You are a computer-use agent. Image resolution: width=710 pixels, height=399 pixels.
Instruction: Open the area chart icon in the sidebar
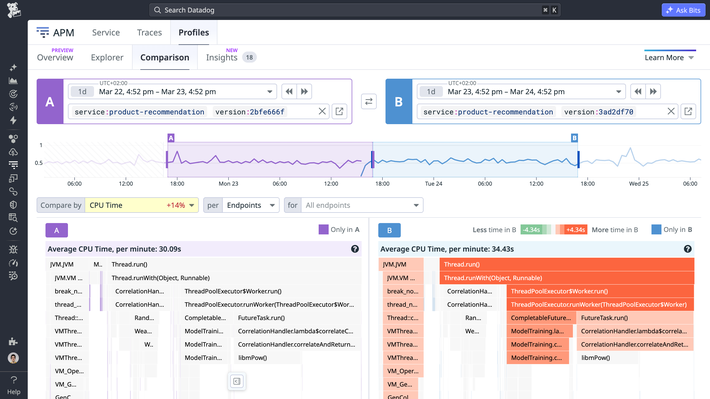tap(14, 81)
